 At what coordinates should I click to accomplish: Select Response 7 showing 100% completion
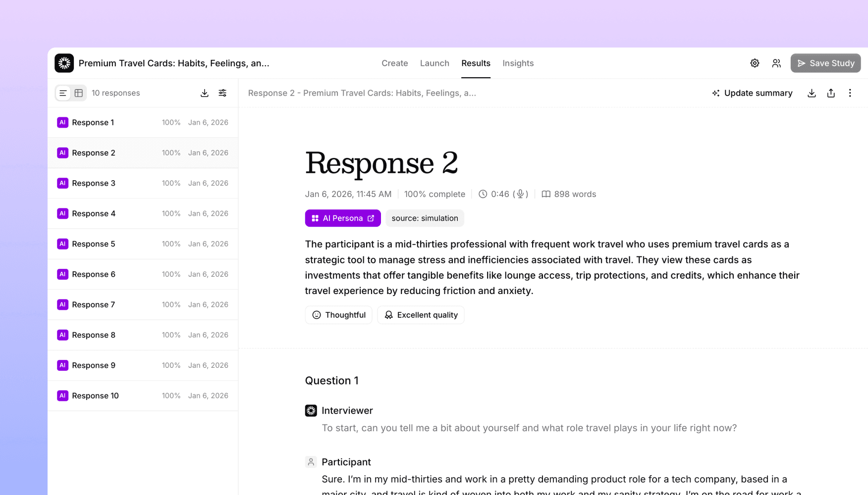point(143,304)
